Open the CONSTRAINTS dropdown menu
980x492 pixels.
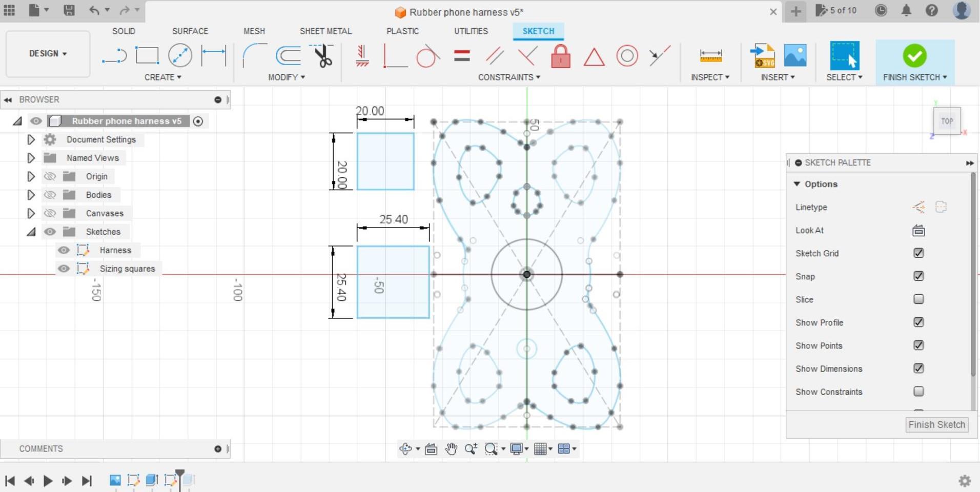[x=509, y=77]
